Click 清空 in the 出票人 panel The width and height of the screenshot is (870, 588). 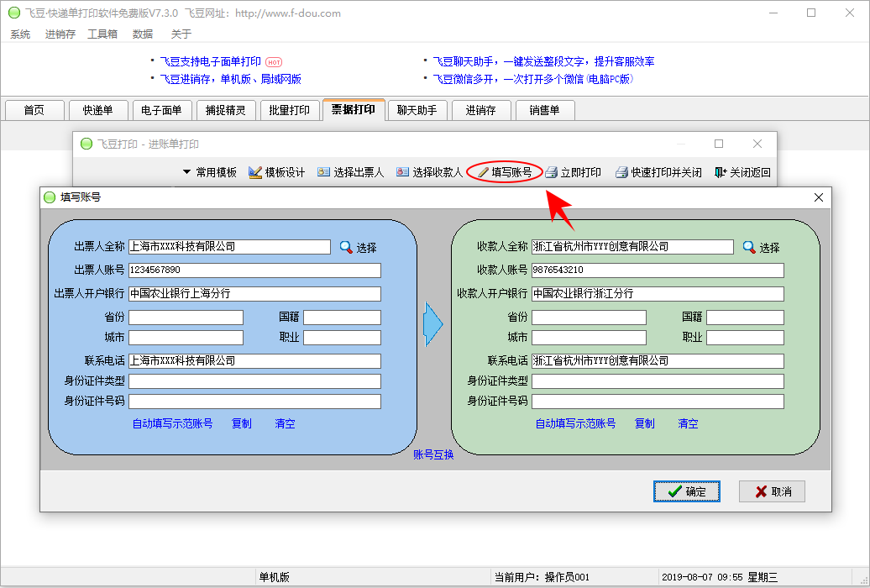(285, 423)
